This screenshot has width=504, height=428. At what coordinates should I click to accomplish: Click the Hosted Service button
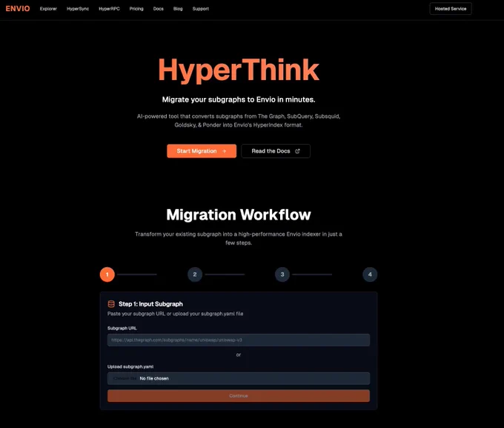451,9
